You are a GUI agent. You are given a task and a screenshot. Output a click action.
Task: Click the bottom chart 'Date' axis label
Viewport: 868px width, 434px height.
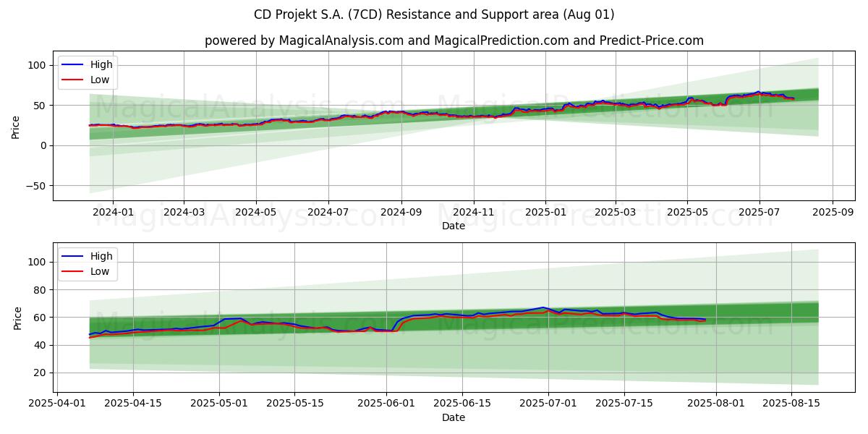click(454, 417)
